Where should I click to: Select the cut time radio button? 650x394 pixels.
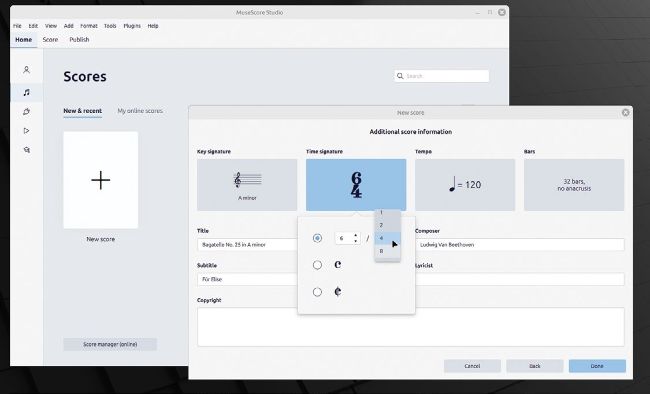tap(317, 292)
